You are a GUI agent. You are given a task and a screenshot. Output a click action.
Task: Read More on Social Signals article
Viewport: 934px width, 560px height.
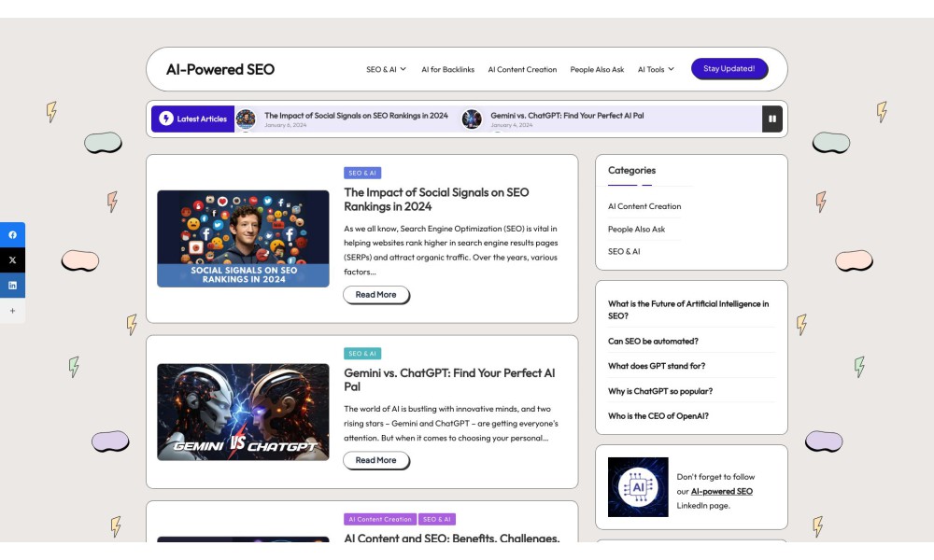click(x=375, y=295)
